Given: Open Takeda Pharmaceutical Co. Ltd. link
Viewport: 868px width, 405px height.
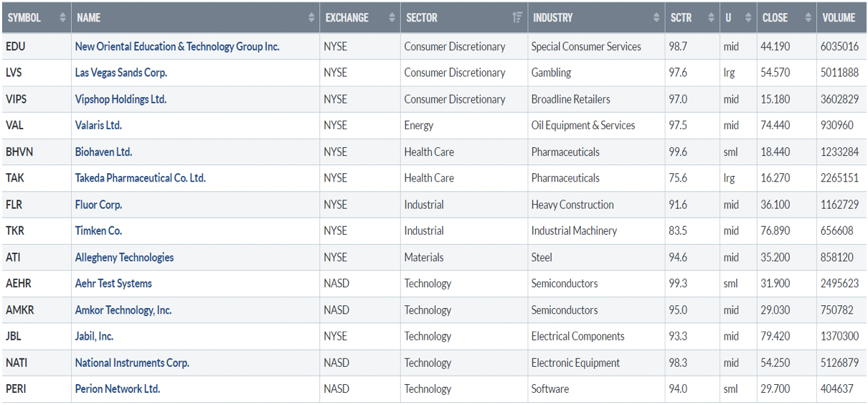Looking at the screenshot, I should click(140, 178).
